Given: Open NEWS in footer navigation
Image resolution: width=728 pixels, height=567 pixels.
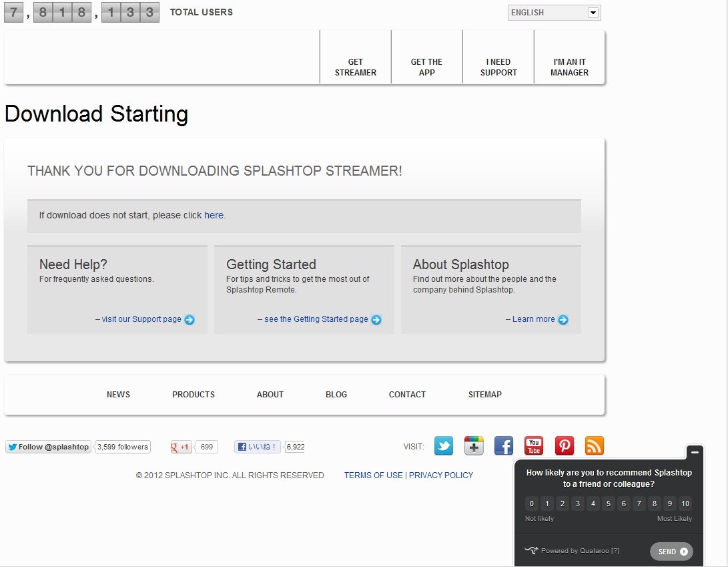Looking at the screenshot, I should pos(118,394).
